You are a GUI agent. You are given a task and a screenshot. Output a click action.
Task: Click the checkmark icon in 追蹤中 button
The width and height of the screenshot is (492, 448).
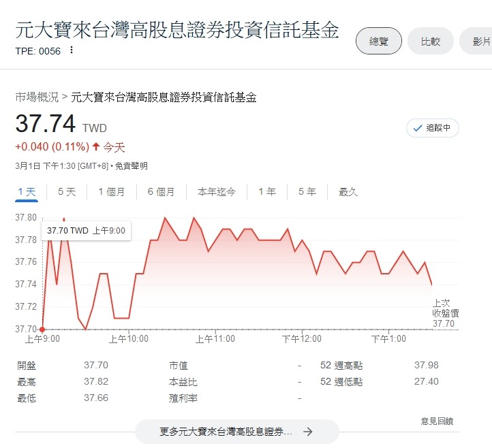click(x=417, y=128)
